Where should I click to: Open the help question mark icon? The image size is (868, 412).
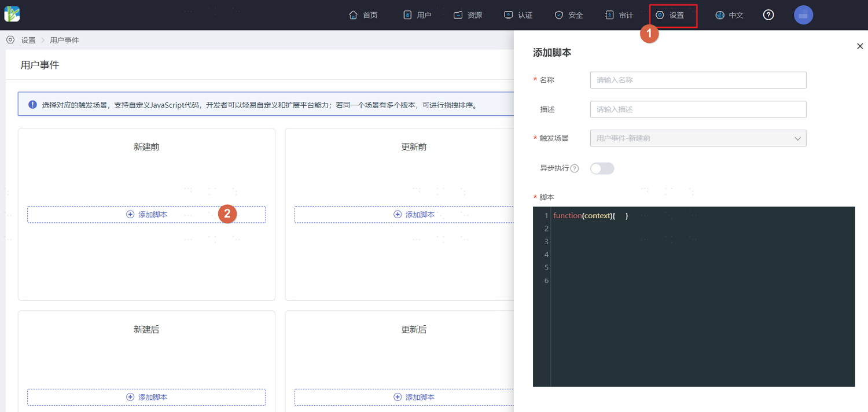tap(768, 15)
